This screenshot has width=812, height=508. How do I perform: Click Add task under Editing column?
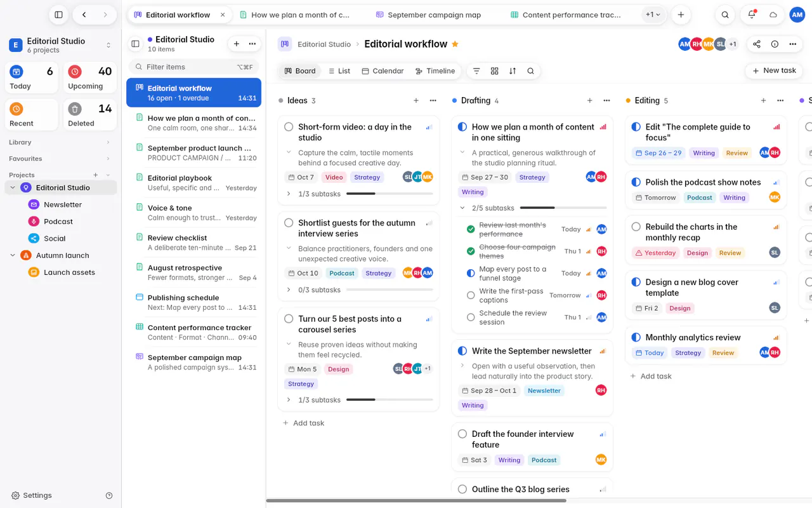(x=650, y=376)
